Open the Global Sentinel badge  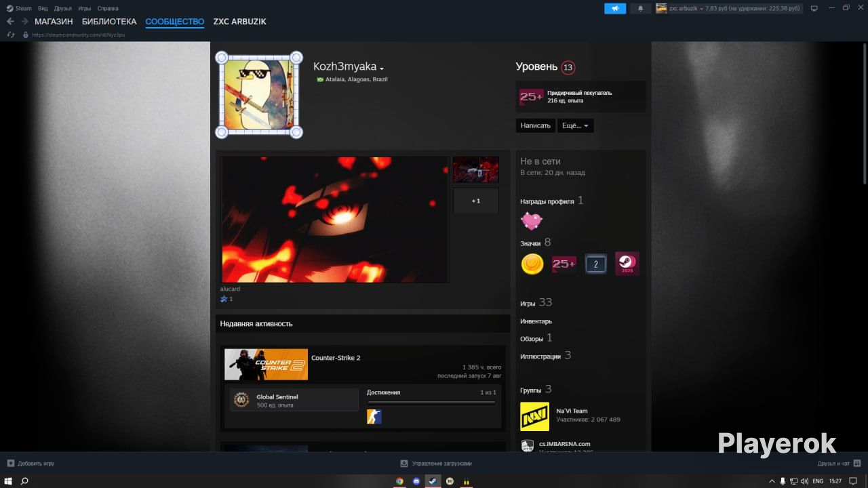294,400
